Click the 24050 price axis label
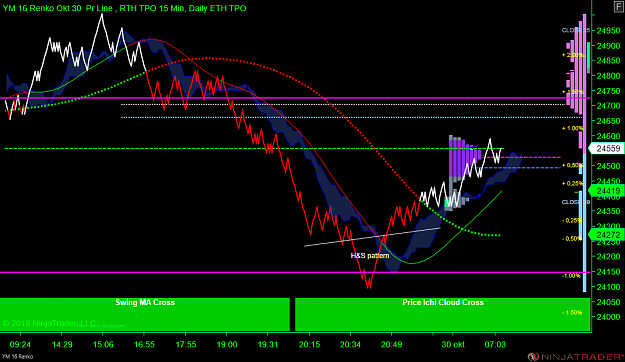 tap(608, 302)
